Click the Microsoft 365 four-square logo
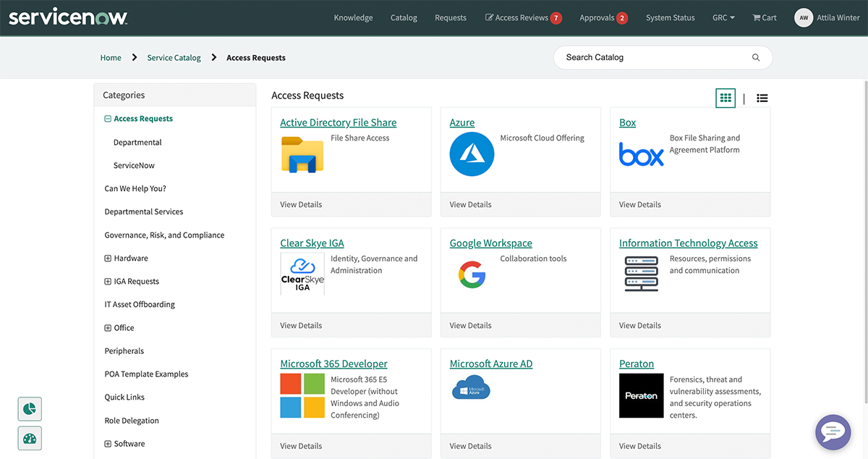 tap(302, 395)
